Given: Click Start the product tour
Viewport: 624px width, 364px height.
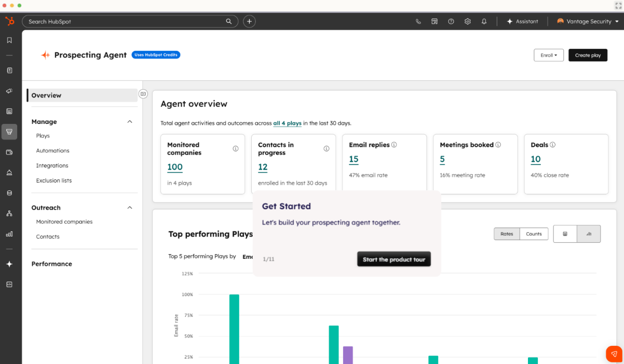Looking at the screenshot, I should point(394,259).
